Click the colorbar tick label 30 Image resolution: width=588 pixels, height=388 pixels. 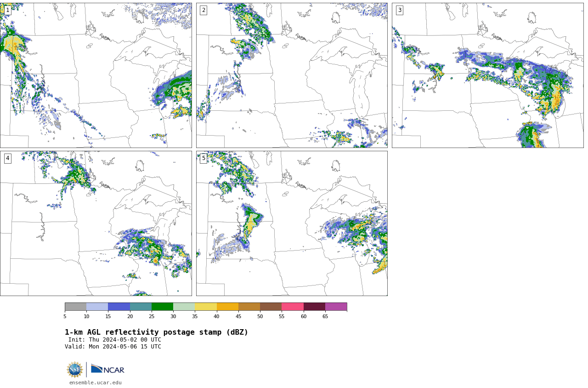tap(173, 316)
